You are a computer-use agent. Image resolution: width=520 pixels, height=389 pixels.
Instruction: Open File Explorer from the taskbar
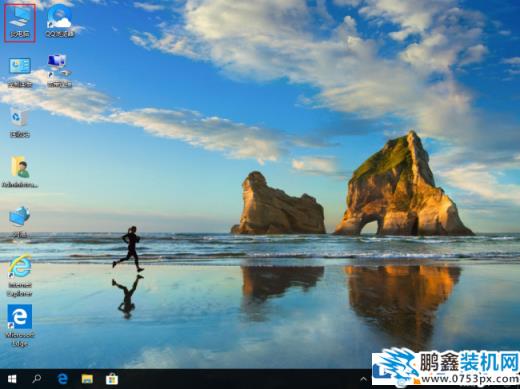[87, 379]
